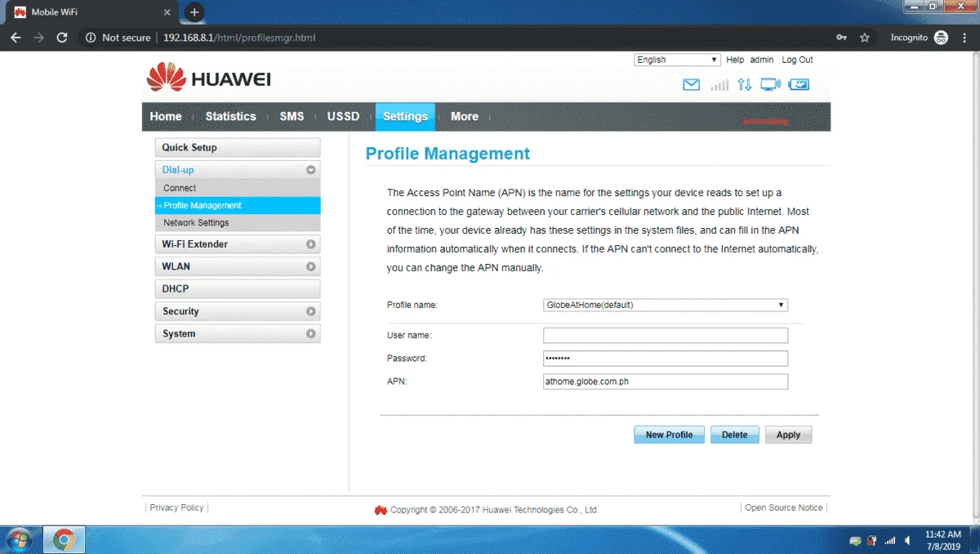Go to the Home tab
Screen dimensions: 980x554
point(166,117)
